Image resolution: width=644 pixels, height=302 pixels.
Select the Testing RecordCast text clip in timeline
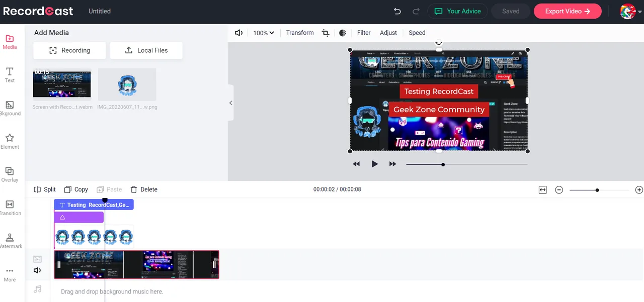point(94,205)
